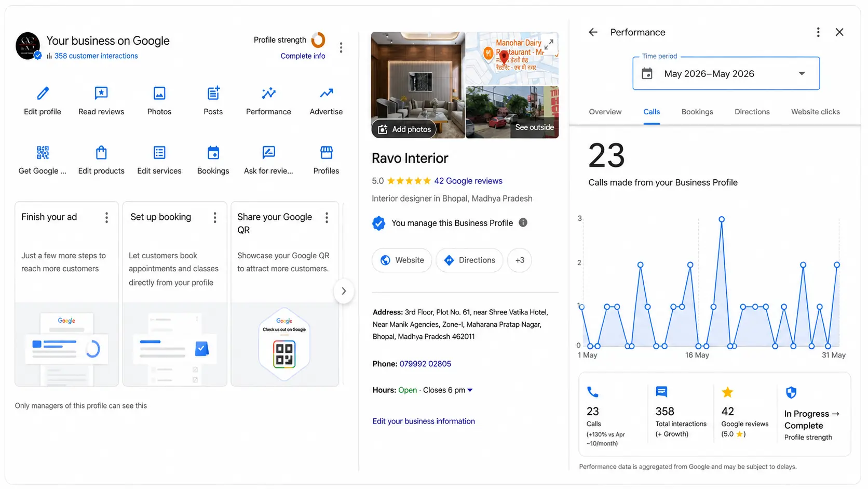
Task: Switch to the Website clicks tab
Action: pos(816,112)
